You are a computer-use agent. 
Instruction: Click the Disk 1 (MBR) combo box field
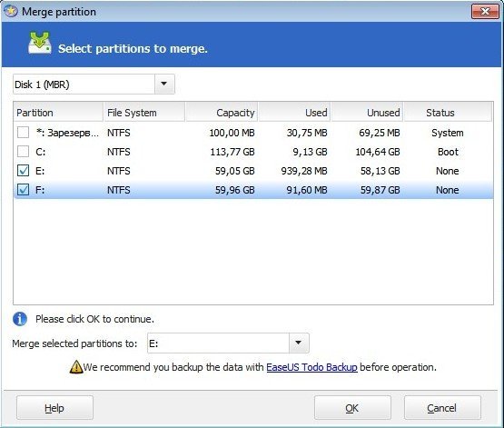point(94,84)
